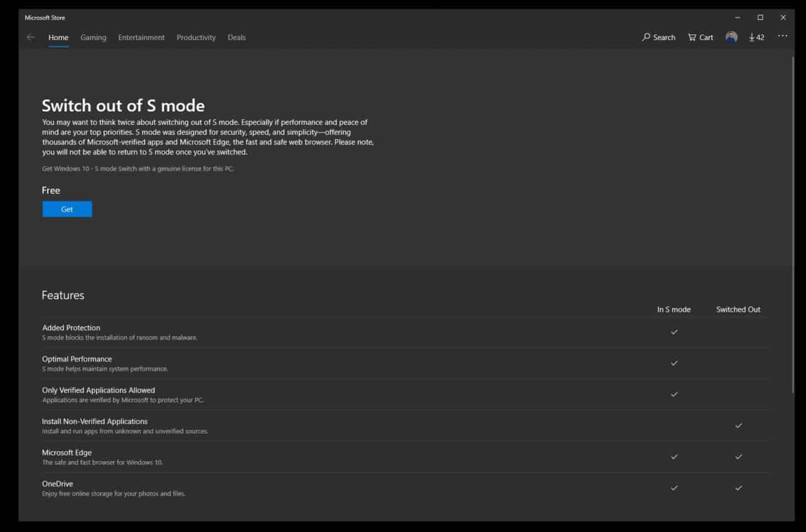Open the user account avatar
806x532 pixels.
pos(731,37)
